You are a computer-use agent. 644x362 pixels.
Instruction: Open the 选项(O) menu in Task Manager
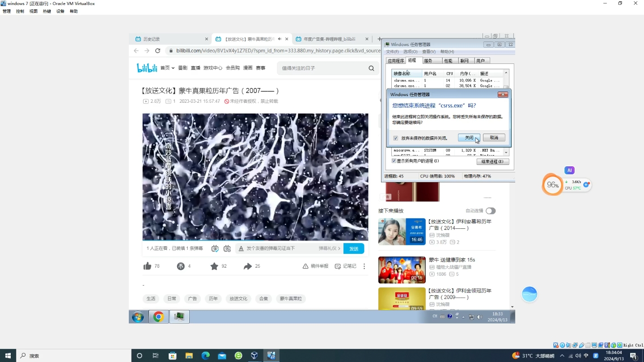coord(410,52)
